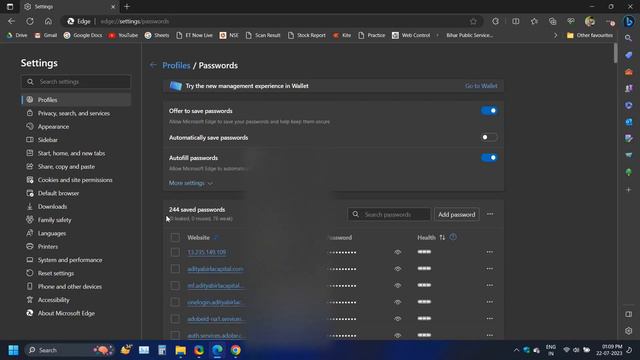The image size is (640, 360).
Task: Sort passwords by Health arrows
Action: click(442, 237)
